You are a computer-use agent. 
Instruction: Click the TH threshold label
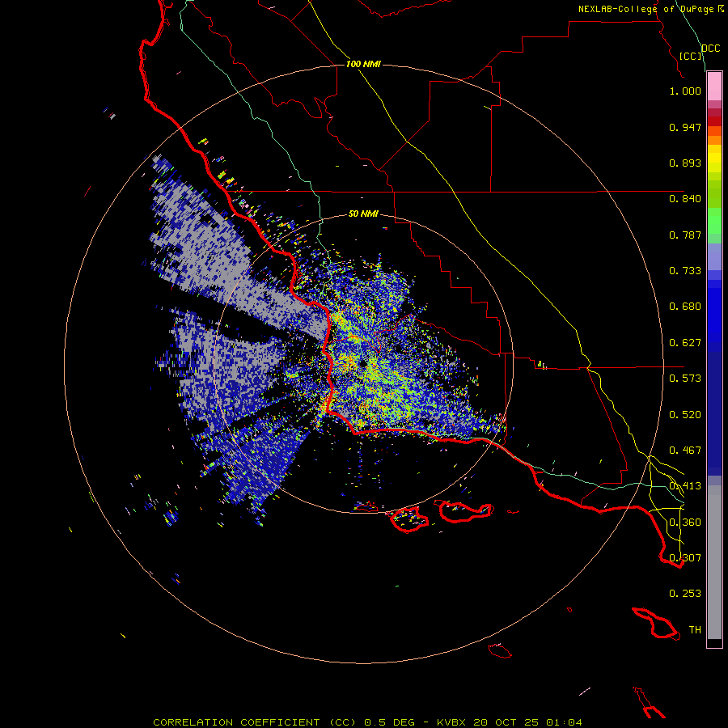click(695, 630)
